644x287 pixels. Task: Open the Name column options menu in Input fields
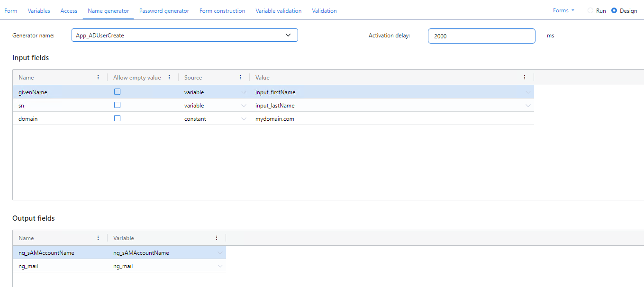tap(98, 78)
